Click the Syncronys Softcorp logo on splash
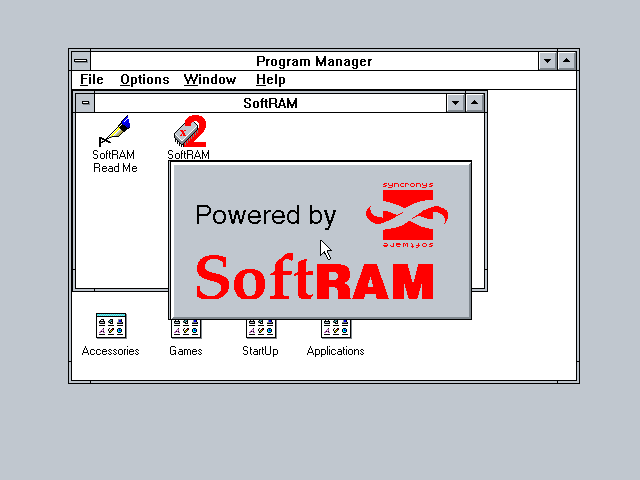Screen dimensions: 640x480 [x=407, y=215]
